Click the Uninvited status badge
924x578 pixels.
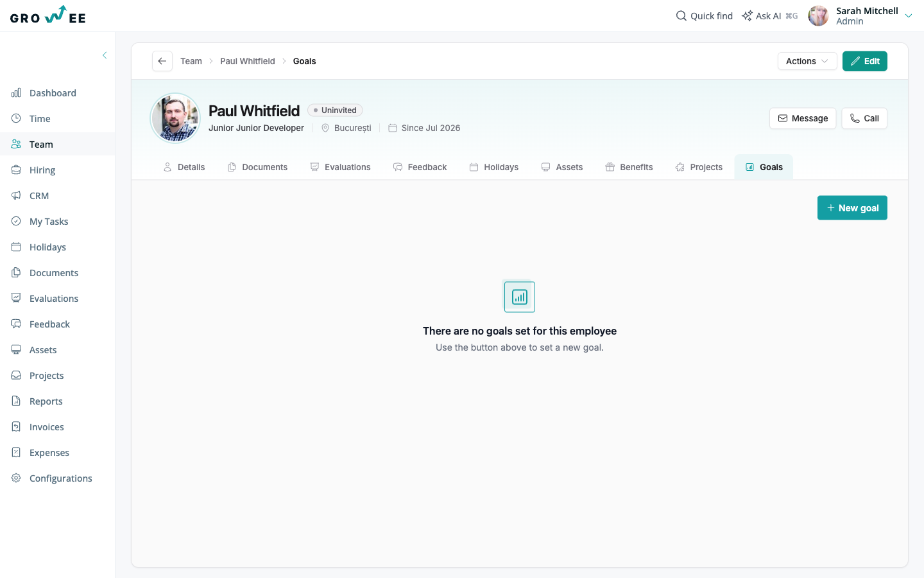335,110
